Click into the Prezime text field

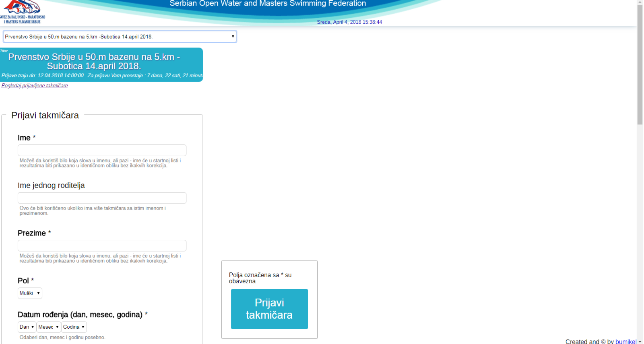coord(102,245)
